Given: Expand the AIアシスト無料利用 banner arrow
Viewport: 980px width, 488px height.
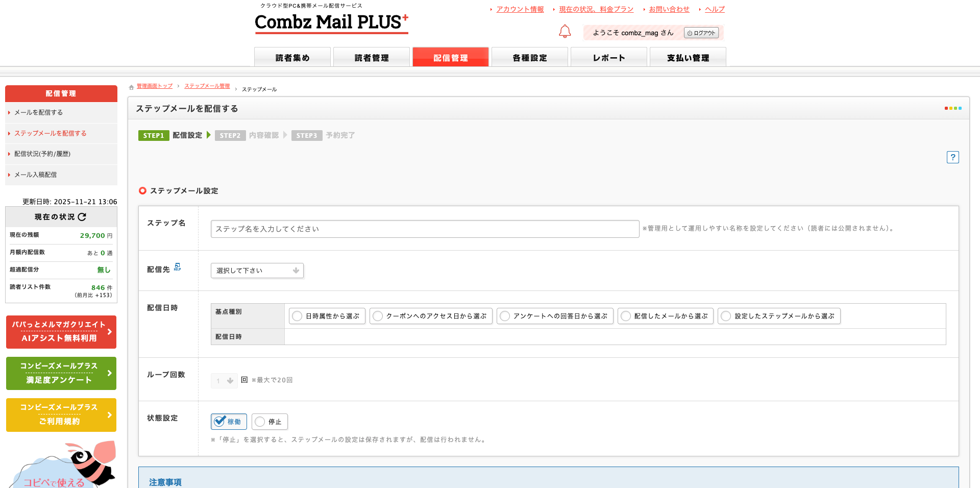Looking at the screenshot, I should click(x=109, y=332).
